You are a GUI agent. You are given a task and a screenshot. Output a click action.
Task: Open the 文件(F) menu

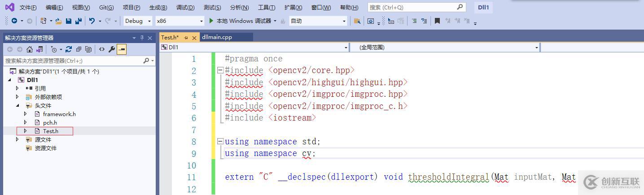pyautogui.click(x=28, y=7)
